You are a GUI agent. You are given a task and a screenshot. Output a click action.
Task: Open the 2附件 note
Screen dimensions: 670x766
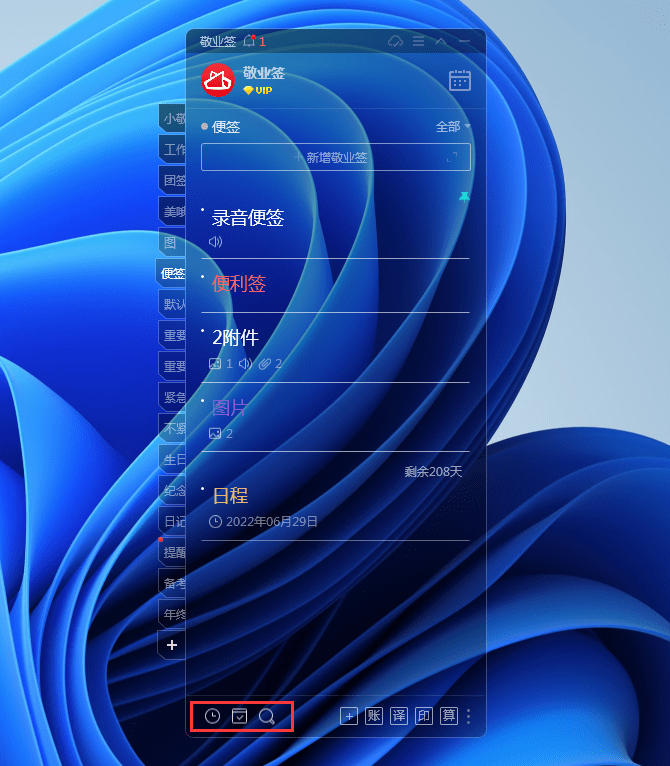click(236, 338)
